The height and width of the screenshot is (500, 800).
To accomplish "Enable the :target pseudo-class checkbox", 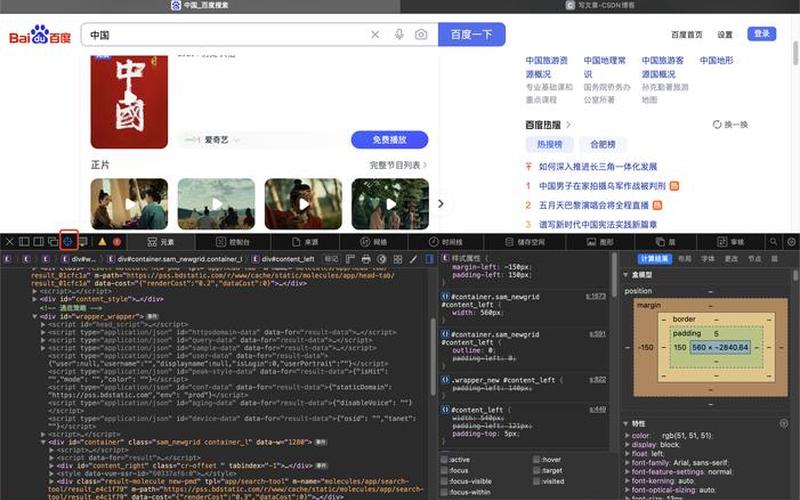I will pos(536,470).
